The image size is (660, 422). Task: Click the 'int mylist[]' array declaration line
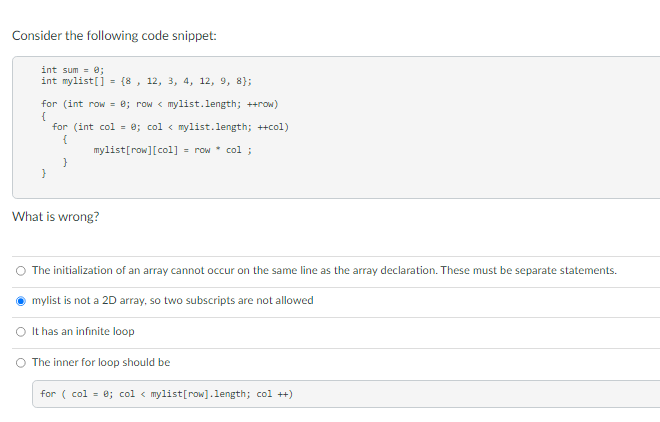tap(146, 81)
